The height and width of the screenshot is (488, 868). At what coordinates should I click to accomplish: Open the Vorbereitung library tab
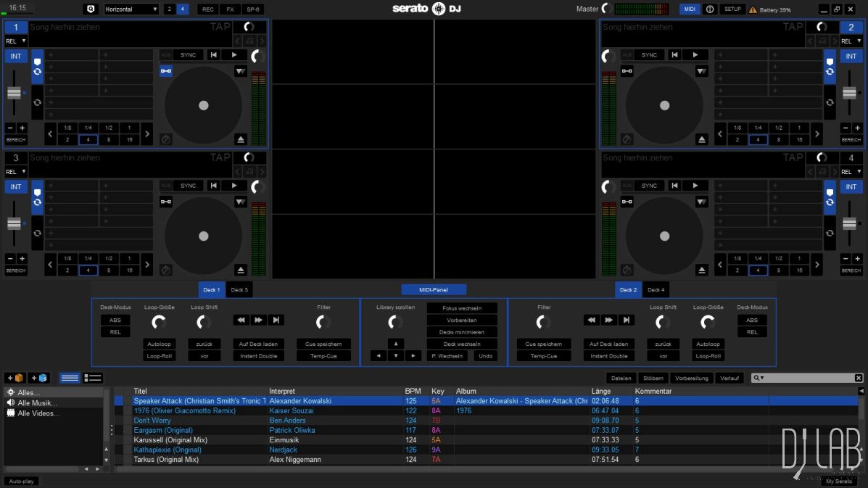point(691,378)
